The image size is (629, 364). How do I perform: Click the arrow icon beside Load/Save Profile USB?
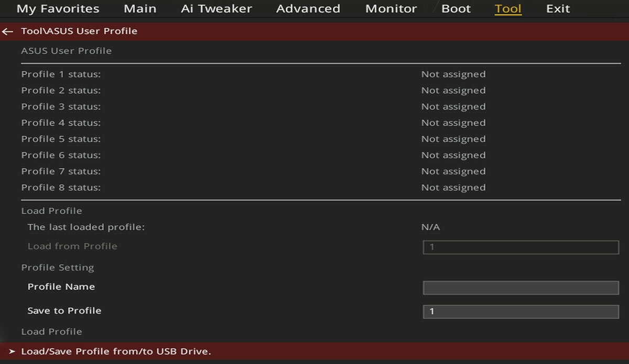[12, 351]
